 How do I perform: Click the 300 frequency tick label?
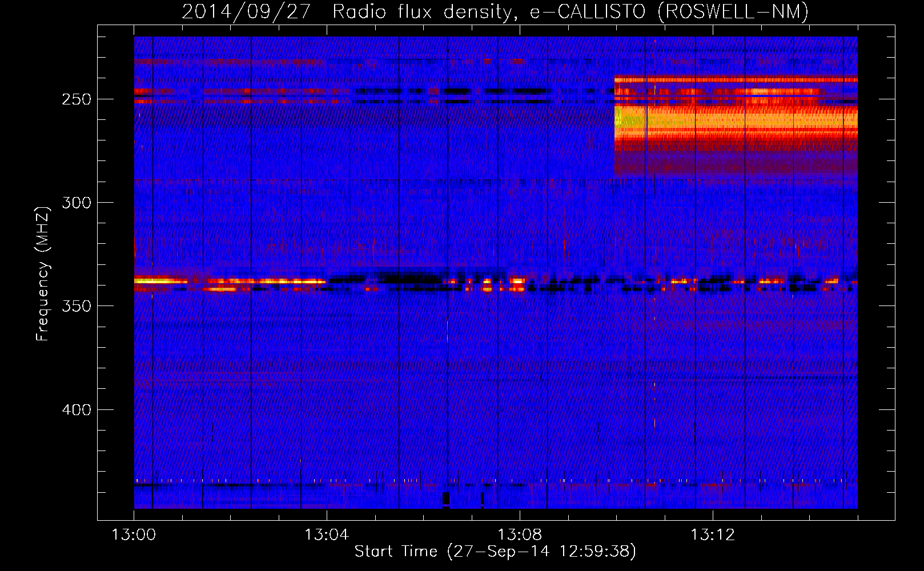point(77,203)
